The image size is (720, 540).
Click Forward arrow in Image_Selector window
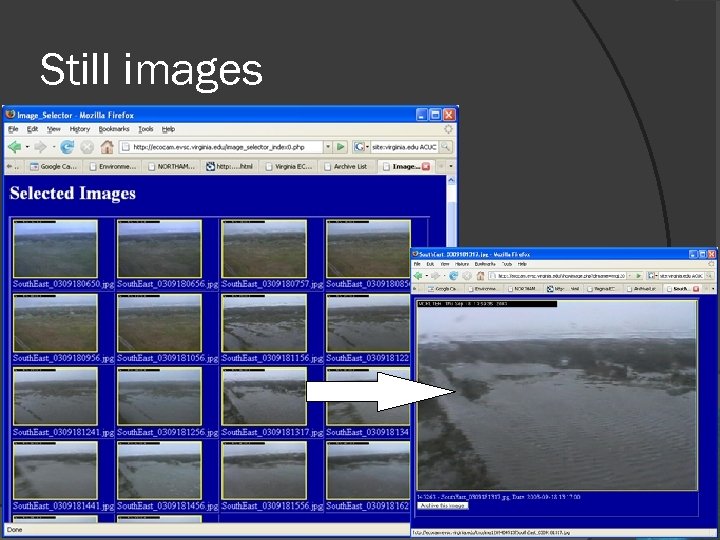(40, 147)
